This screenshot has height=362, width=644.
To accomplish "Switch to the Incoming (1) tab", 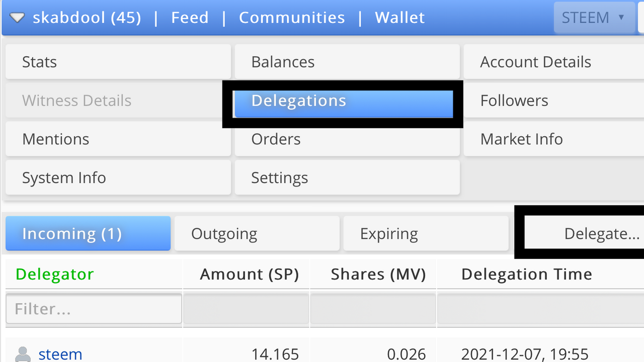I will pyautogui.click(x=88, y=233).
